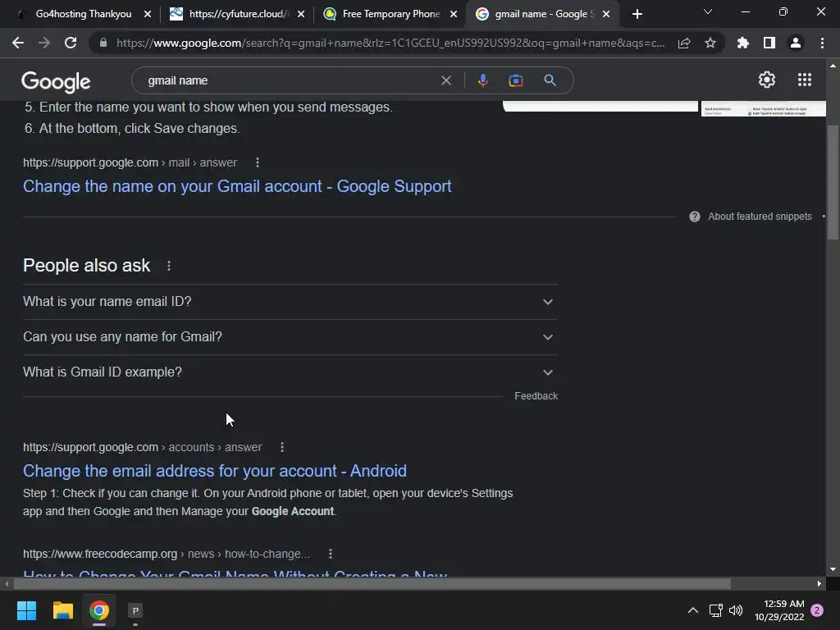Expand 'Can you use any name for Gmail?'

coord(290,337)
